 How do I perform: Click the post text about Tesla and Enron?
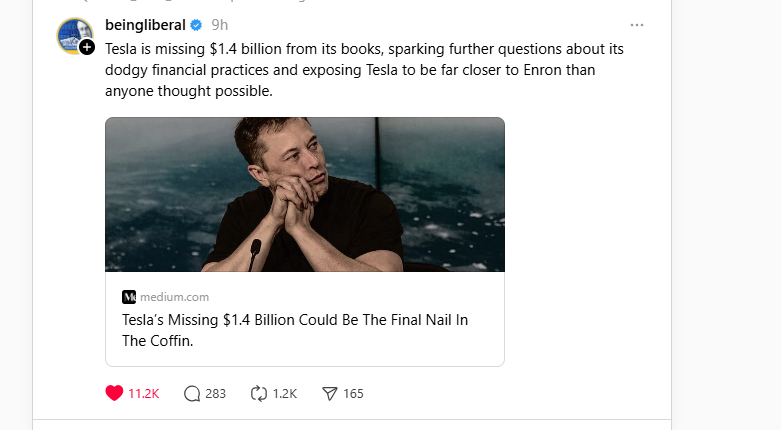370,69
